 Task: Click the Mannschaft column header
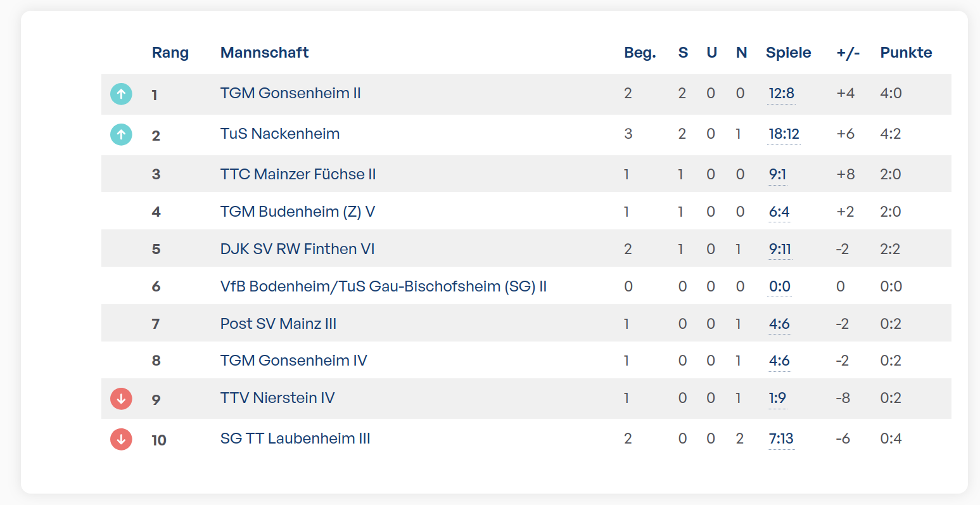point(264,53)
